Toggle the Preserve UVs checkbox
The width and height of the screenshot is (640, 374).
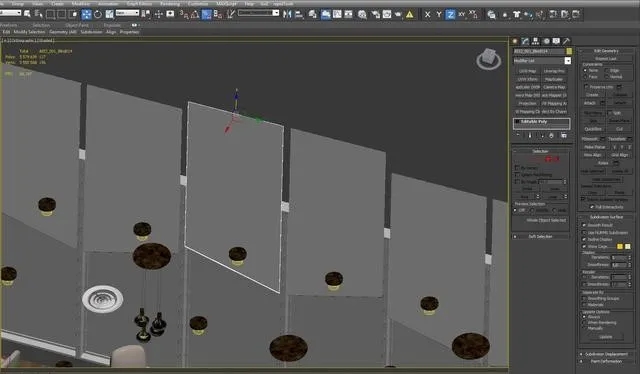point(586,87)
